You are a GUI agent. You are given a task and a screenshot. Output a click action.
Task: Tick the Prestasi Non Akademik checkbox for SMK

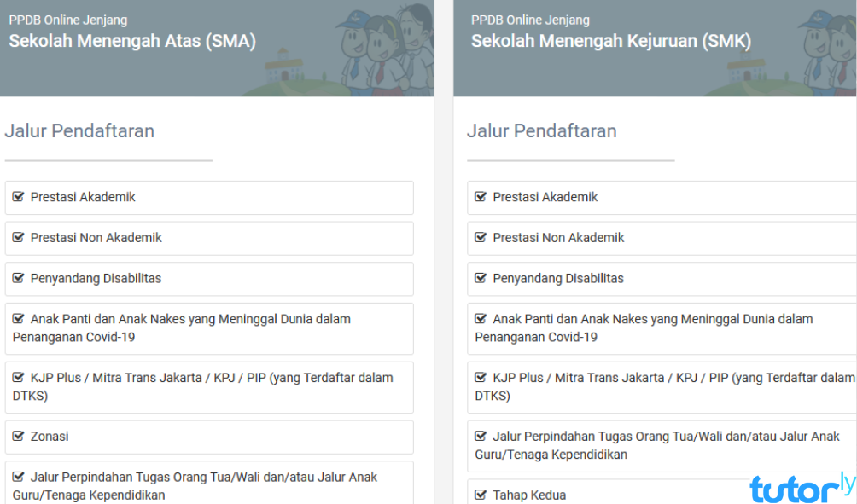pyautogui.click(x=480, y=237)
